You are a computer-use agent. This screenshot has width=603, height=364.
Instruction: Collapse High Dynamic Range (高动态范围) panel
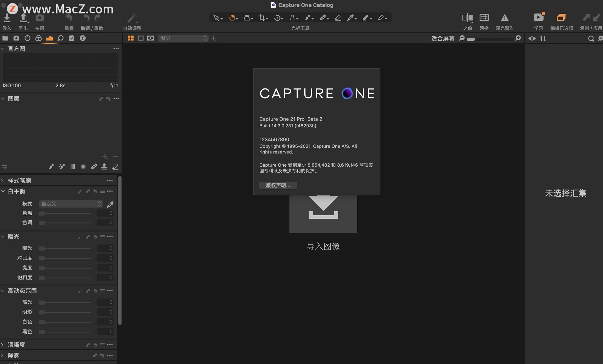click(x=3, y=291)
